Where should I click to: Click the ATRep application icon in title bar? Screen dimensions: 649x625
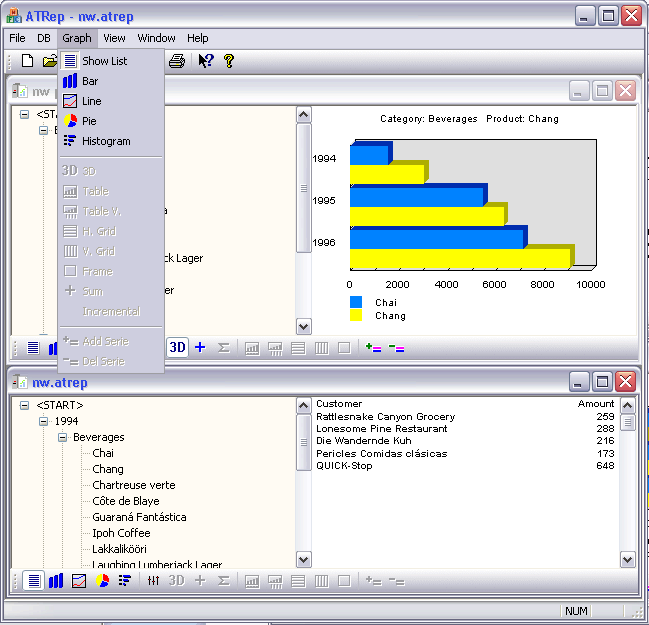[14, 16]
